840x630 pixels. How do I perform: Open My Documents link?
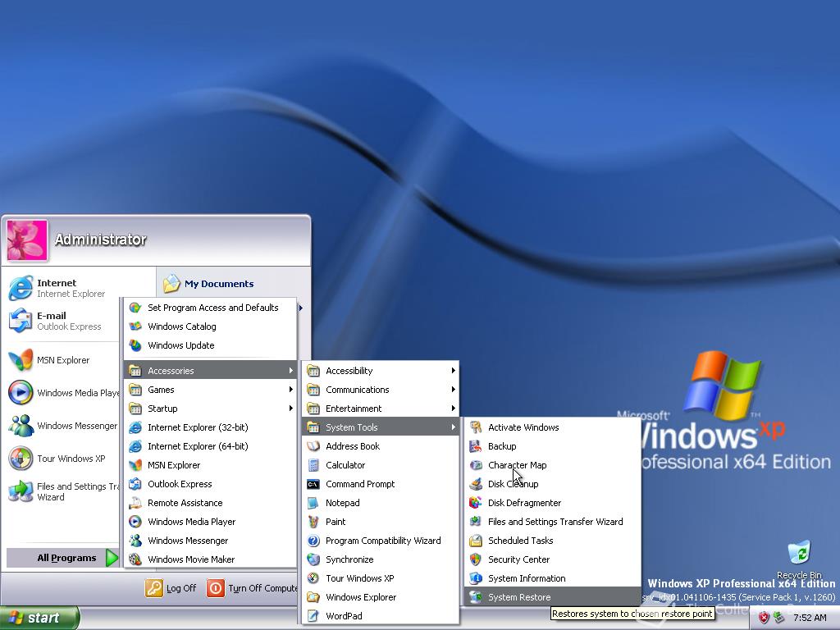click(208, 283)
